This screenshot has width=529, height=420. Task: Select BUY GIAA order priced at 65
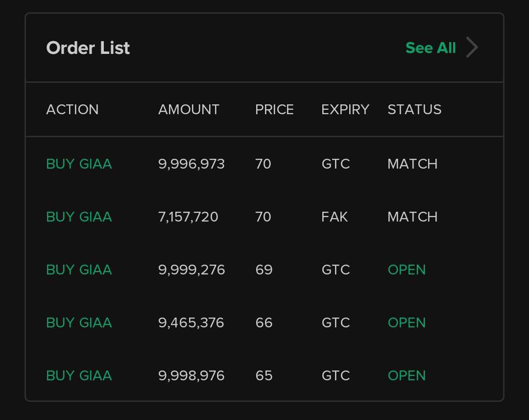(x=264, y=375)
